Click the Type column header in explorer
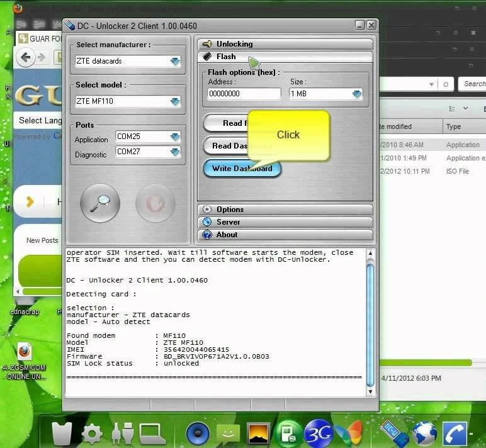 [x=465, y=126]
